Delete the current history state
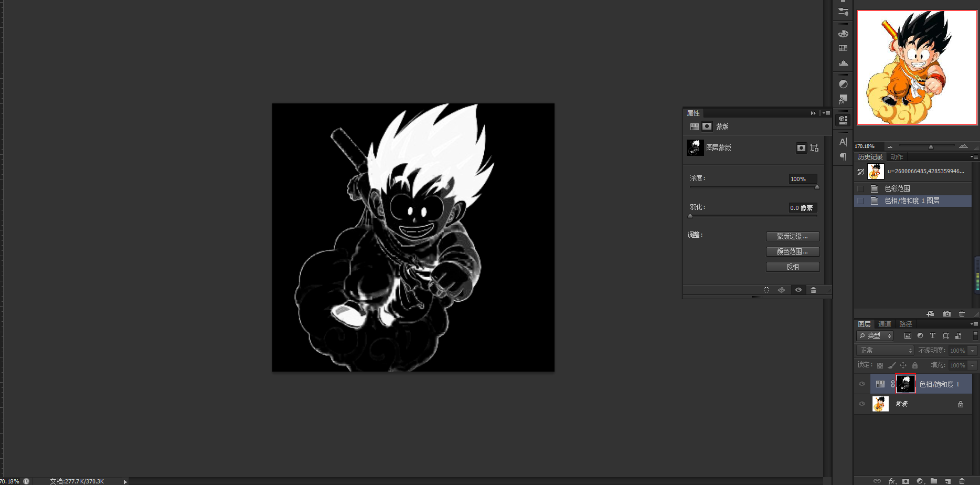Viewport: 980px width, 485px height. click(x=962, y=314)
